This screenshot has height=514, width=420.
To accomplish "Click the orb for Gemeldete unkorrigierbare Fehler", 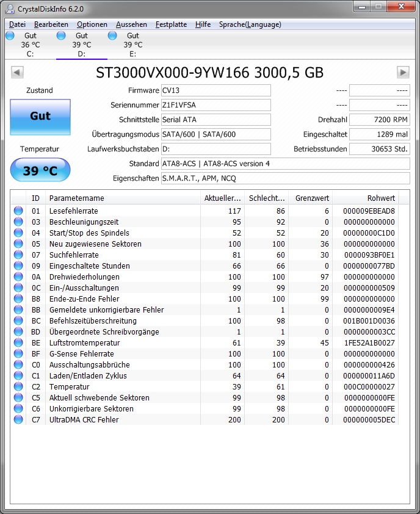I will pyautogui.click(x=18, y=309).
